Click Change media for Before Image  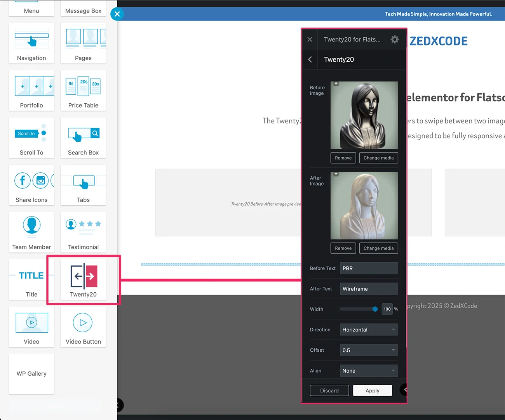(x=378, y=158)
